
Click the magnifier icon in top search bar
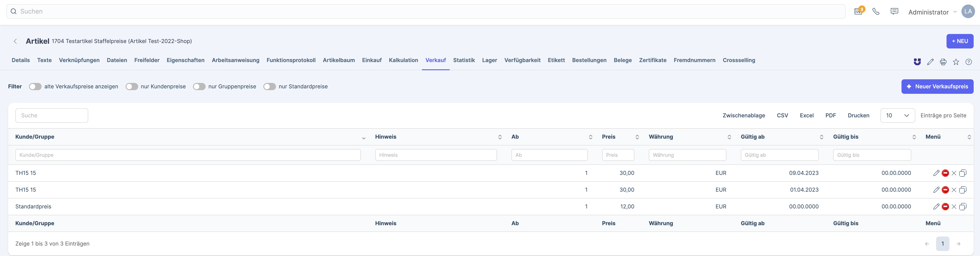[x=13, y=11]
